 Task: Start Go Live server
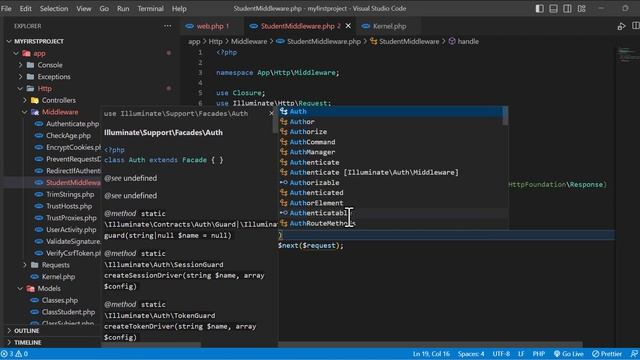[x=569, y=354]
